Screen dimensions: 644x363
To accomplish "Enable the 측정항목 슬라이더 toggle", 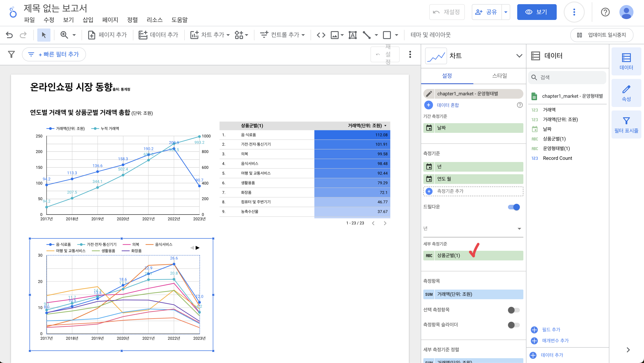I will [x=514, y=325].
